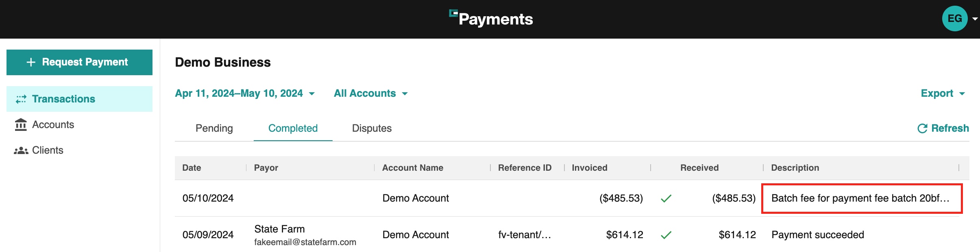Click the Payments logo icon
Screen dimensions: 980x252
point(453,13)
